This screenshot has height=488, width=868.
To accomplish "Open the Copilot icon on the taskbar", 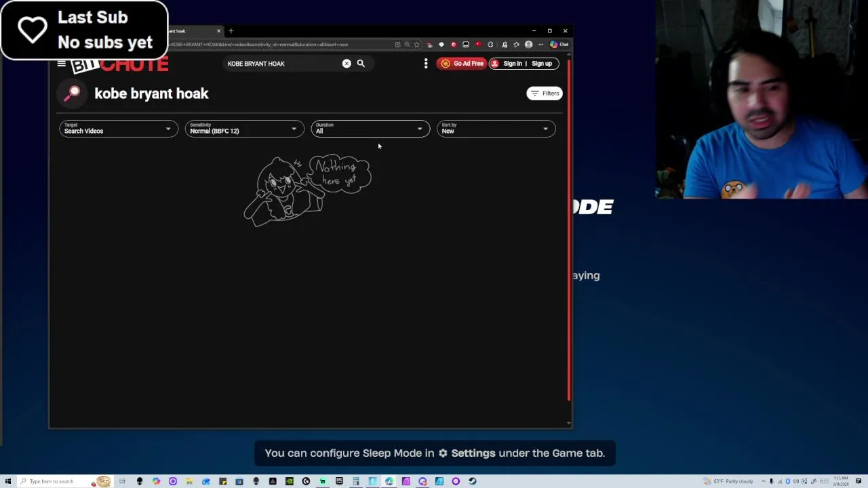I will point(156,481).
